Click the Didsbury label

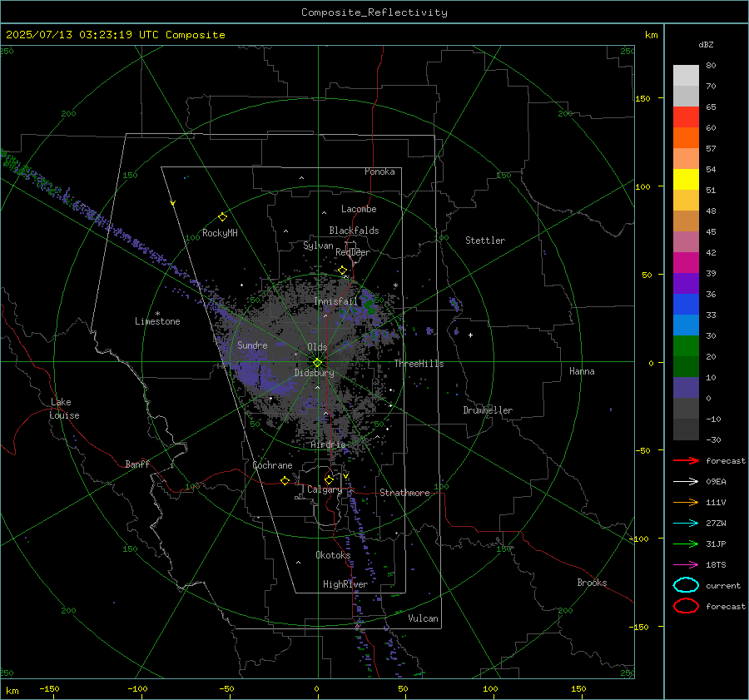point(314,373)
